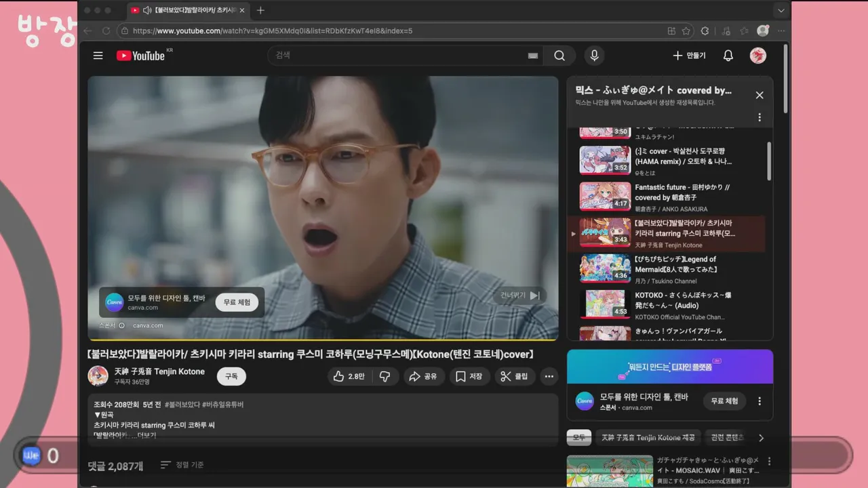Bookmark the page with the star icon

(686, 30)
